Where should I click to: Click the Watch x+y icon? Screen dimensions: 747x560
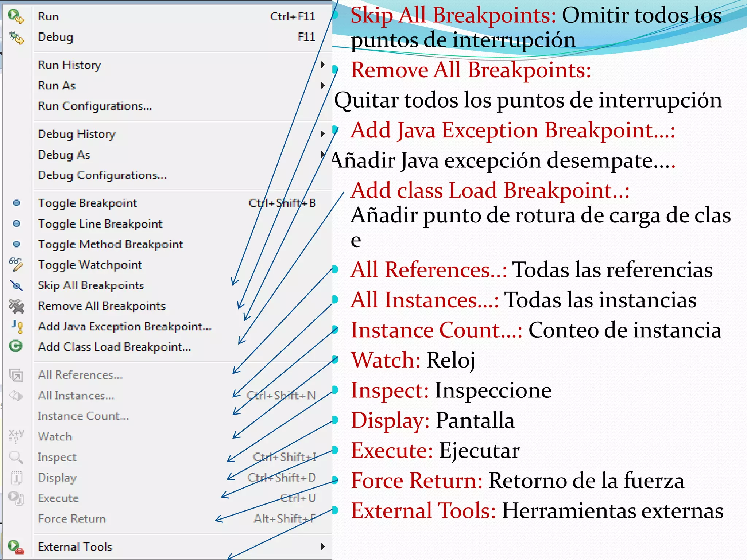[x=16, y=436]
